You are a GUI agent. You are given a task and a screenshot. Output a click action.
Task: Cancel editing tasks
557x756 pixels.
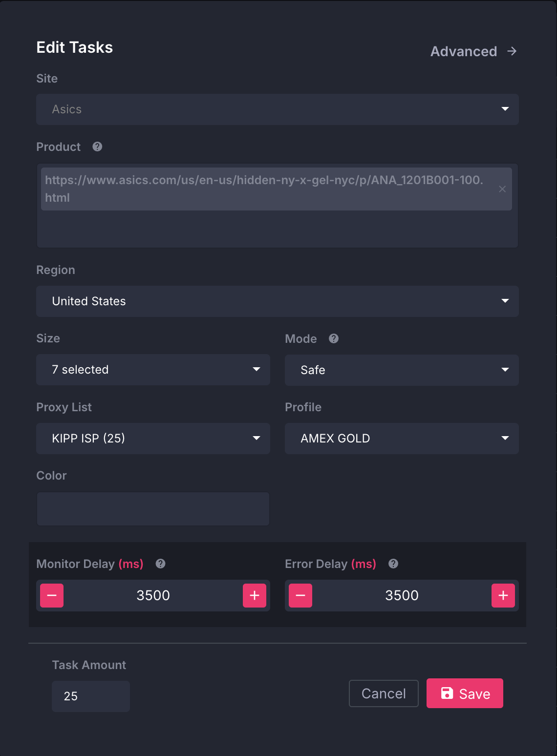pos(384,693)
